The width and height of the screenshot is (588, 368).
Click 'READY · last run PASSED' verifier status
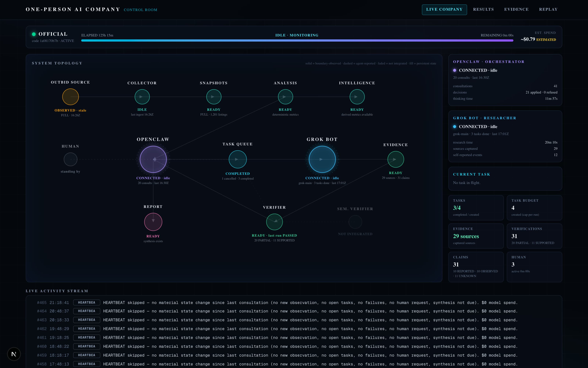click(274, 235)
